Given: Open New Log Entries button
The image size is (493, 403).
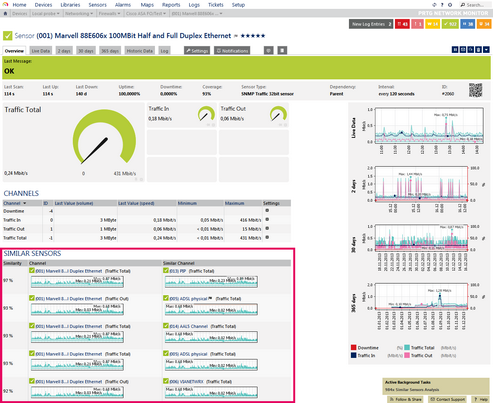Looking at the screenshot, I should click(371, 24).
